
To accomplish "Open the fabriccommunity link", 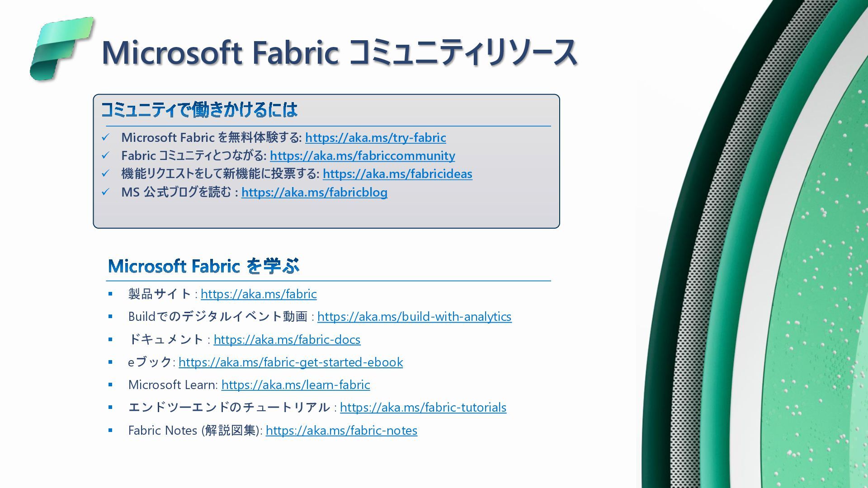I will pyautogui.click(x=362, y=156).
